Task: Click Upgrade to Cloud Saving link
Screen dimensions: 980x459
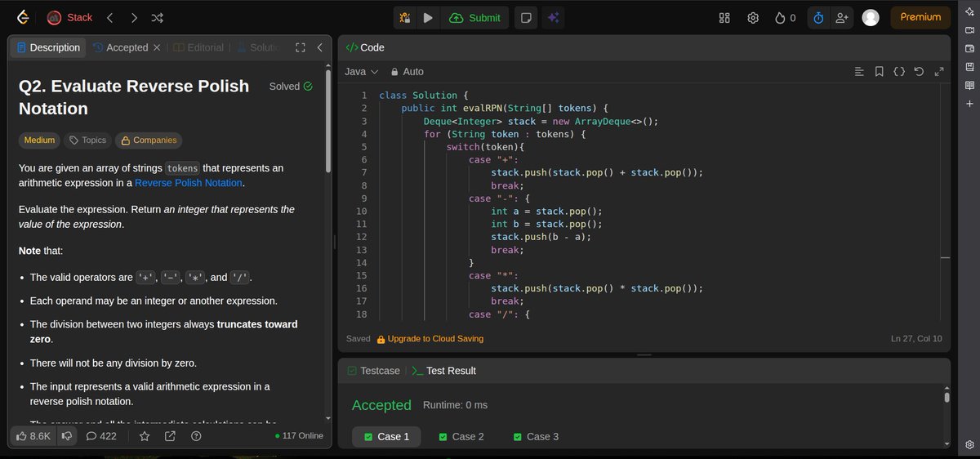Action: coord(430,339)
